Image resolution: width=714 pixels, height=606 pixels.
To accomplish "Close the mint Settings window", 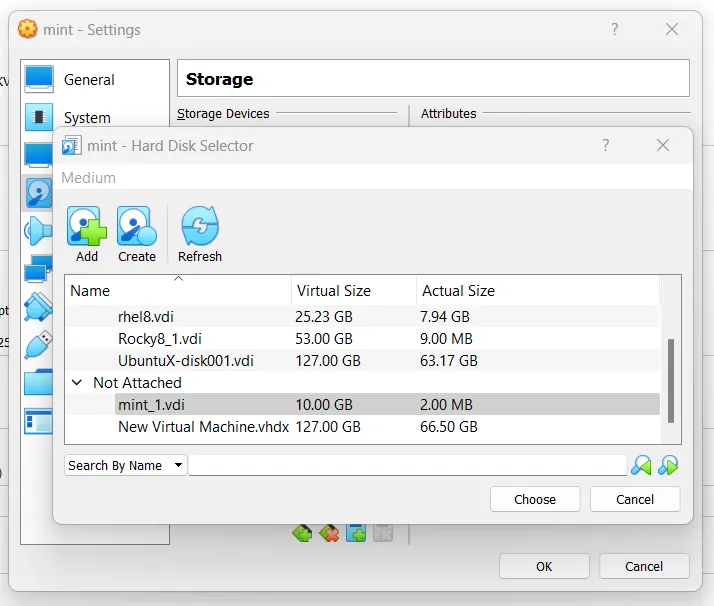I will point(672,29).
